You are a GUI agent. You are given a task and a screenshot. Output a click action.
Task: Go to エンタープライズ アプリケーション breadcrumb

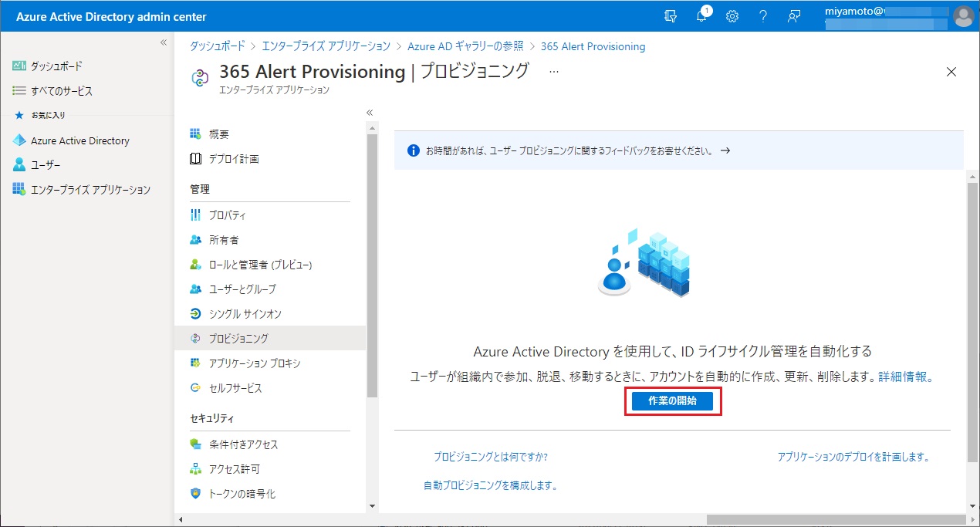[x=326, y=46]
